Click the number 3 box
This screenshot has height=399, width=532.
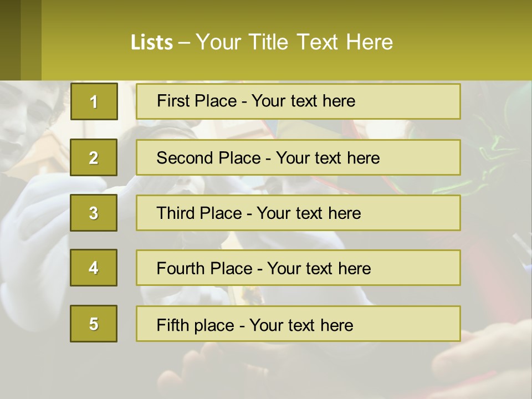pyautogui.click(x=94, y=213)
